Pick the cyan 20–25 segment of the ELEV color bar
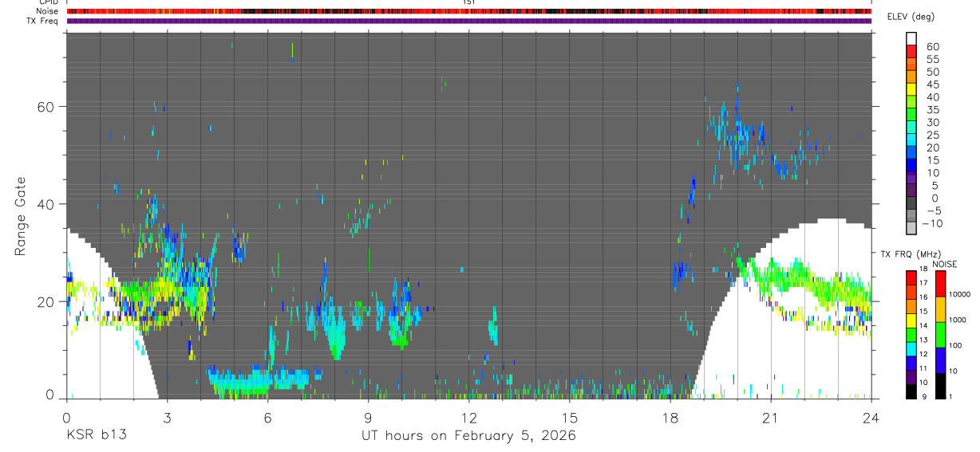Screen dimensions: 980x452 click(912, 140)
